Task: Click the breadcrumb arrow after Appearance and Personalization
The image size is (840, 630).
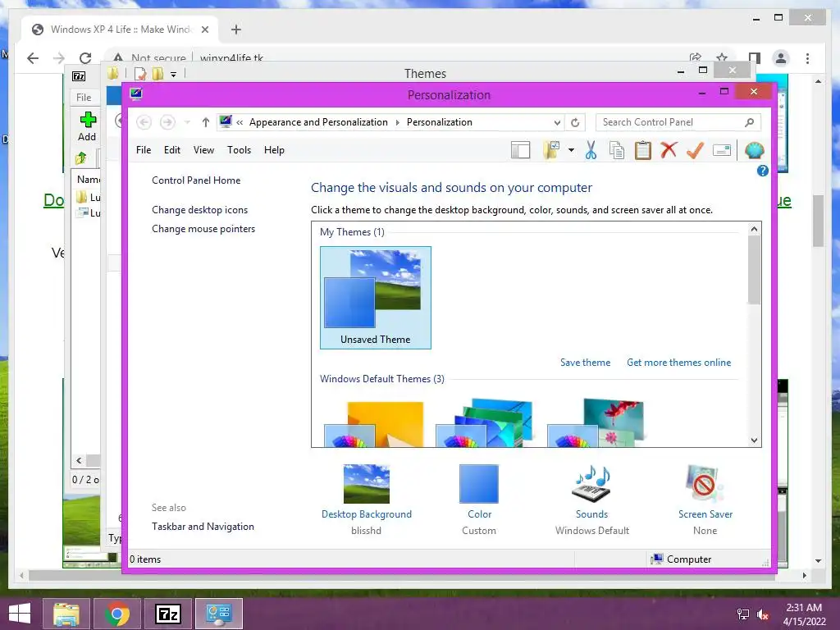Action: pos(398,123)
